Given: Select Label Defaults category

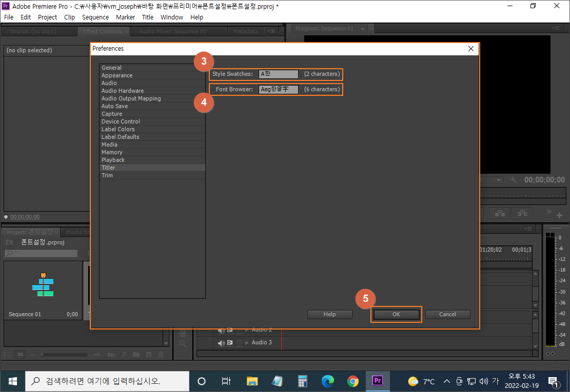Looking at the screenshot, I should [152, 137].
